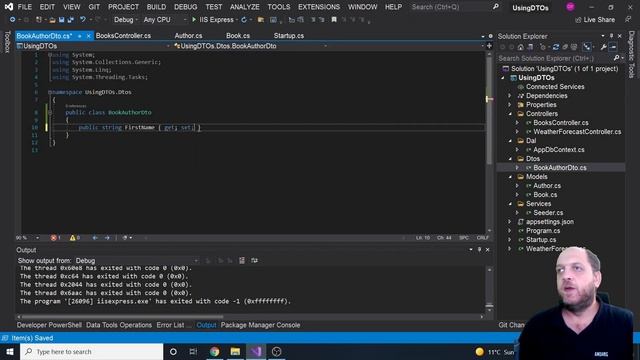Open Package Manager Console tab
This screenshot has height=360, width=640.
pyautogui.click(x=260, y=325)
